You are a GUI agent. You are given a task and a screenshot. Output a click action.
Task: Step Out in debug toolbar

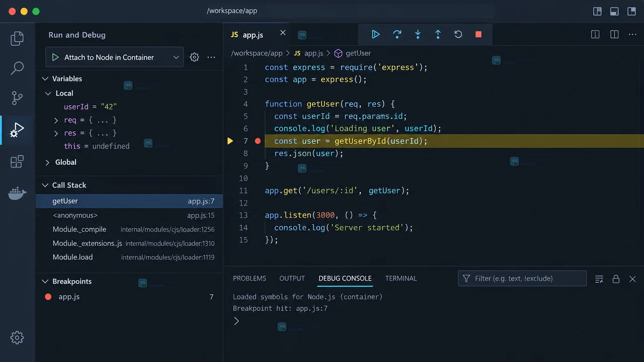coord(438,34)
